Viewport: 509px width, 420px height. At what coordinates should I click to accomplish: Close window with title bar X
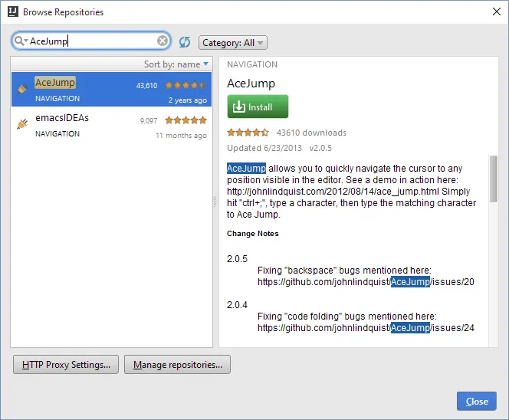click(x=496, y=11)
